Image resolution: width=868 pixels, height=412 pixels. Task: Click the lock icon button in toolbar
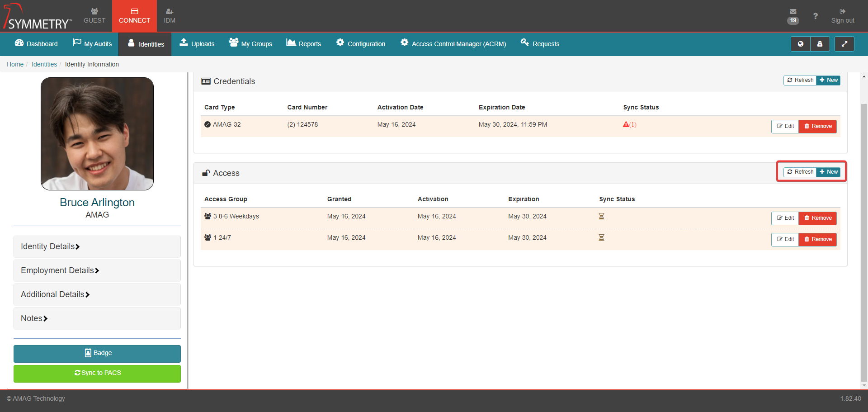[x=820, y=44]
